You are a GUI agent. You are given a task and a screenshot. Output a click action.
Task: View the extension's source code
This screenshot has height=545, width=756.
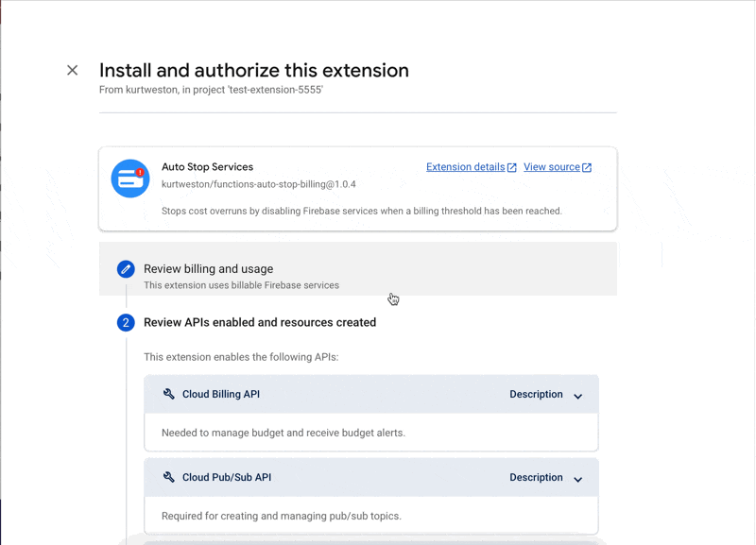[x=551, y=166]
